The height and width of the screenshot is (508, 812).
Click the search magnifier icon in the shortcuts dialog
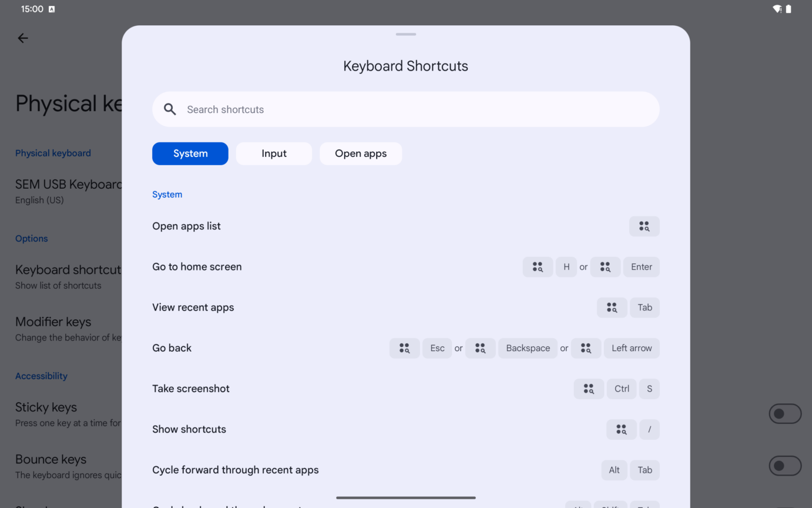coord(170,109)
